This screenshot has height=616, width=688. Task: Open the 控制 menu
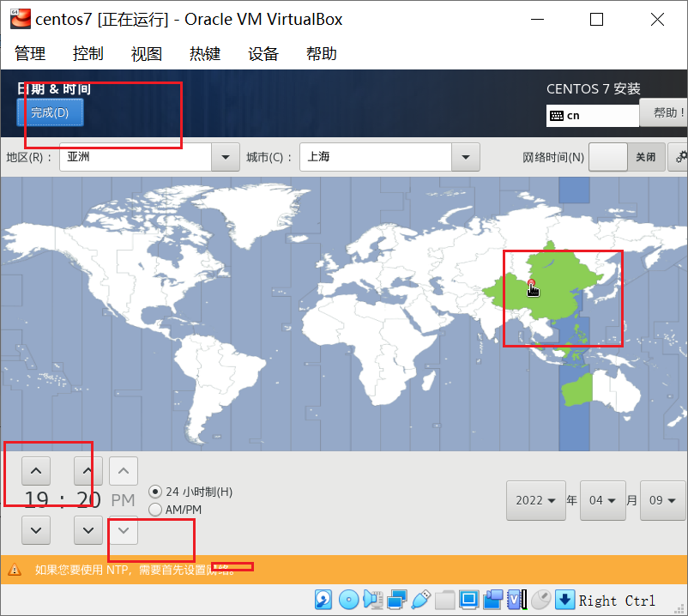point(88,53)
